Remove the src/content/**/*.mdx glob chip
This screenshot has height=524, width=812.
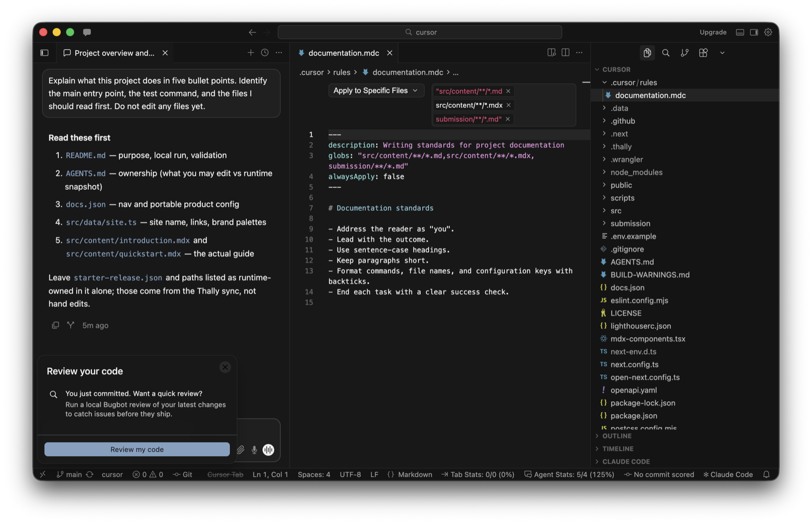coord(509,105)
